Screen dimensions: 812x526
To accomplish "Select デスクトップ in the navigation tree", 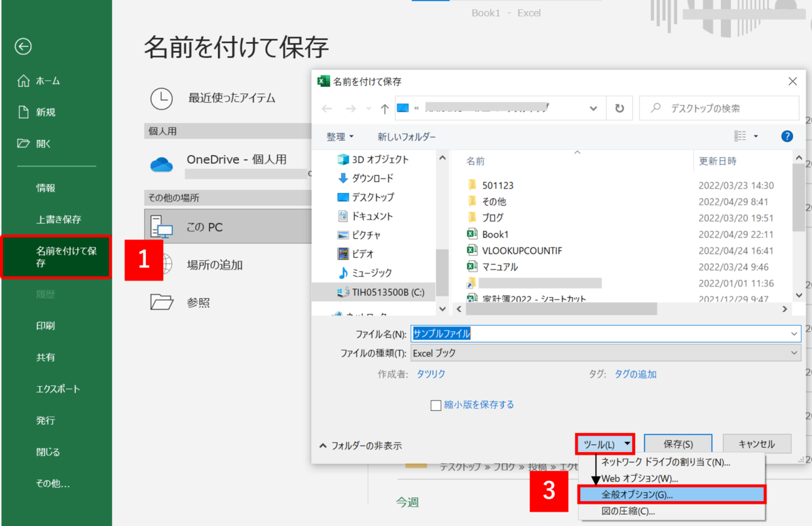I will pyautogui.click(x=365, y=197).
